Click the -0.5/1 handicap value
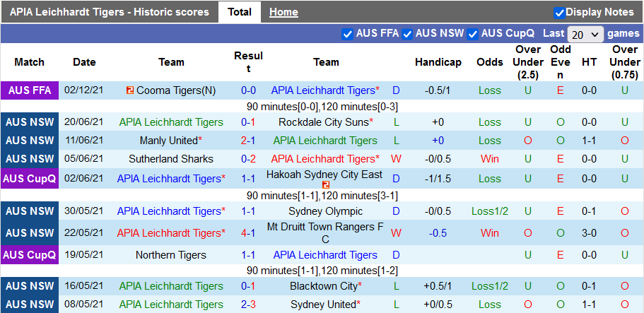The image size is (644, 313). click(438, 90)
